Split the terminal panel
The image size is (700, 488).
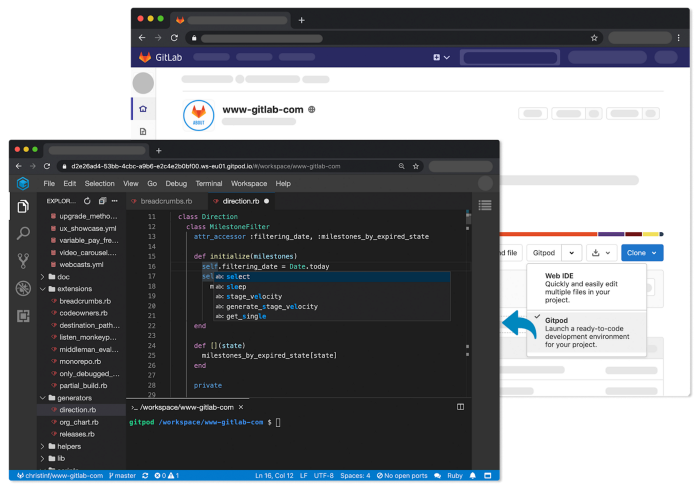[460, 407]
